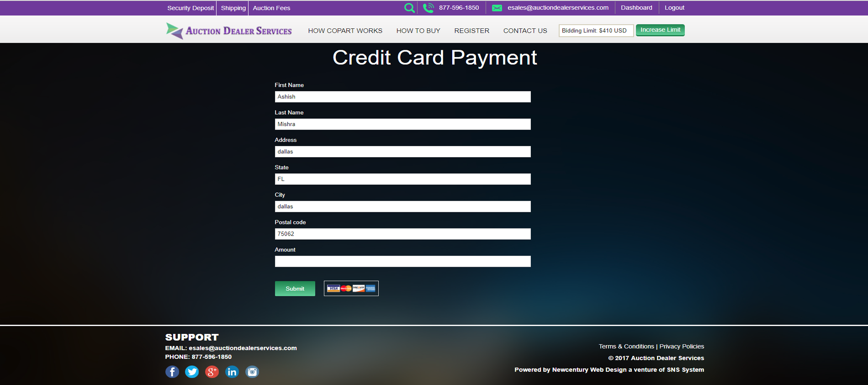Click the Logout link
Viewport: 868px width, 385px height.
tap(674, 8)
